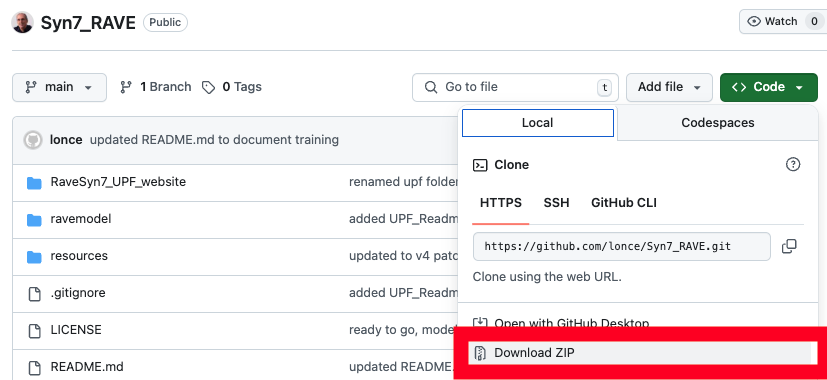Screen dimensions: 827x380
Task: Open the clone help question mark icon
Action: [793, 165]
